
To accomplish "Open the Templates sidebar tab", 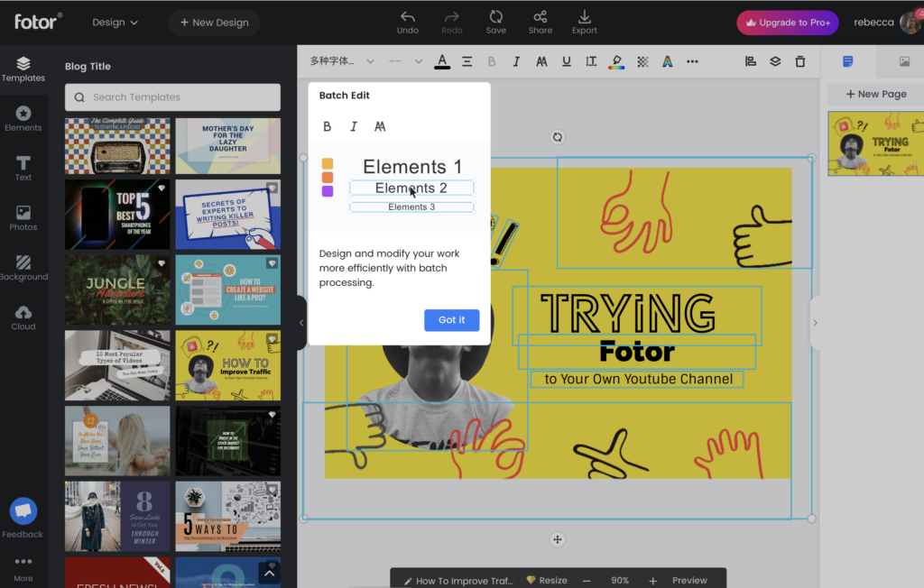I will point(23,69).
